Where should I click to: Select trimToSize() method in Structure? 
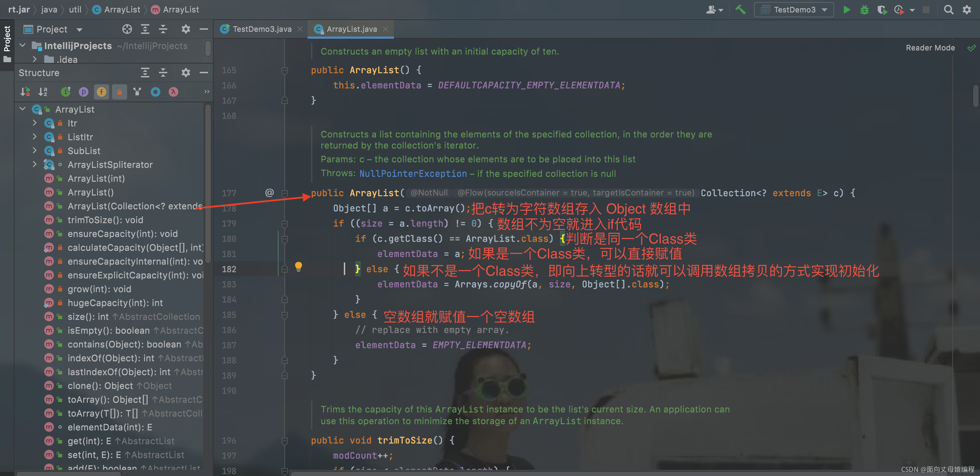click(x=105, y=220)
